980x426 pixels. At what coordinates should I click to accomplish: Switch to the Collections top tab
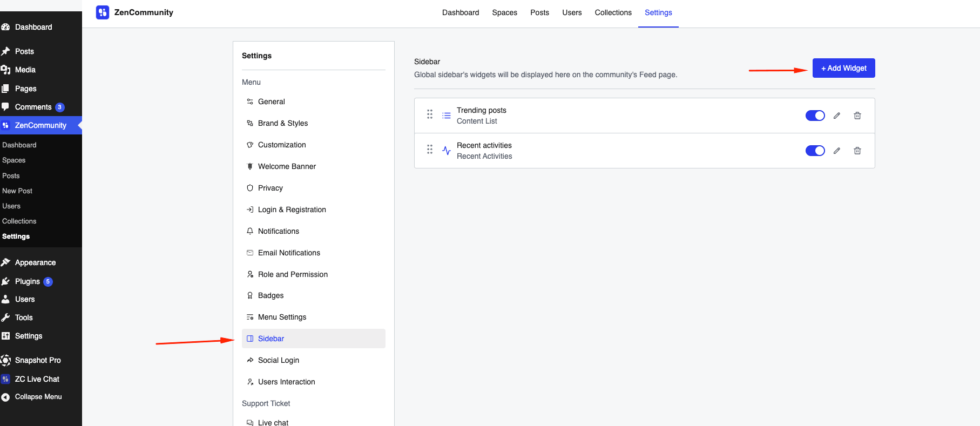click(613, 12)
